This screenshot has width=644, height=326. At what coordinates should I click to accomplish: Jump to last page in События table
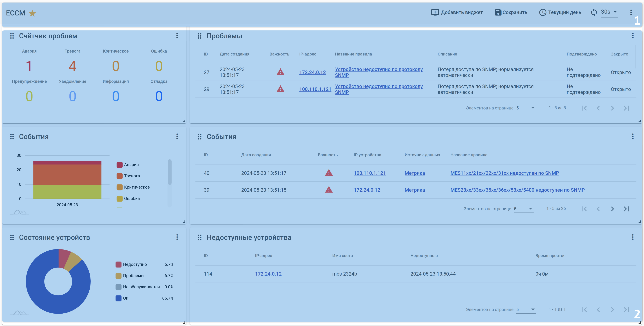click(626, 209)
